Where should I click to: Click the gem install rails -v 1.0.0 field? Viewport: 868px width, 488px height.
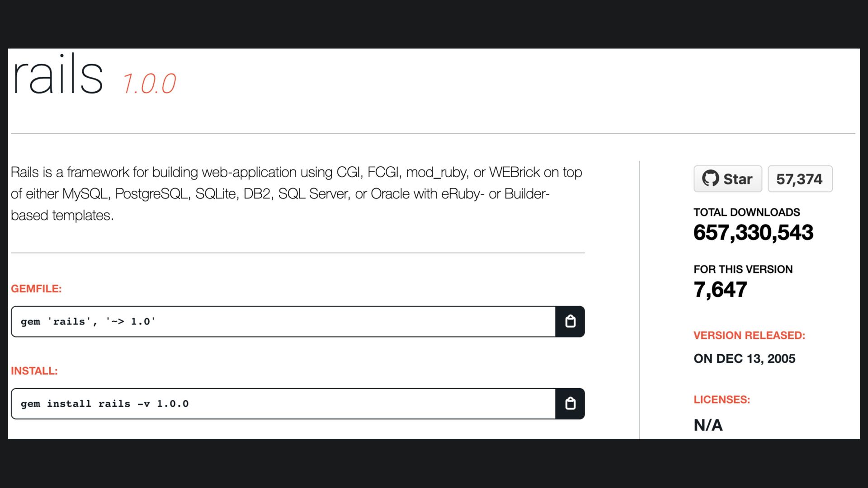pos(283,404)
